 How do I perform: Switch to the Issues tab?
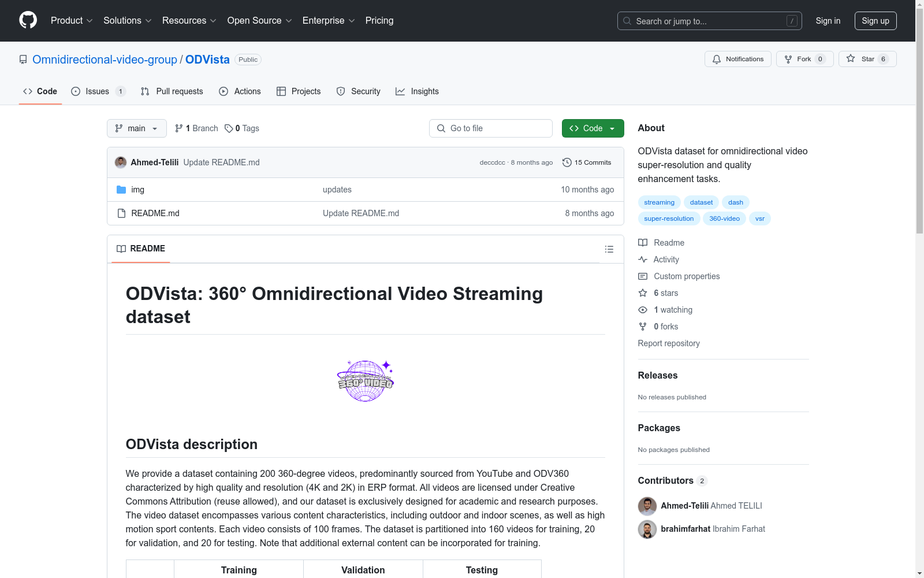coord(98,91)
